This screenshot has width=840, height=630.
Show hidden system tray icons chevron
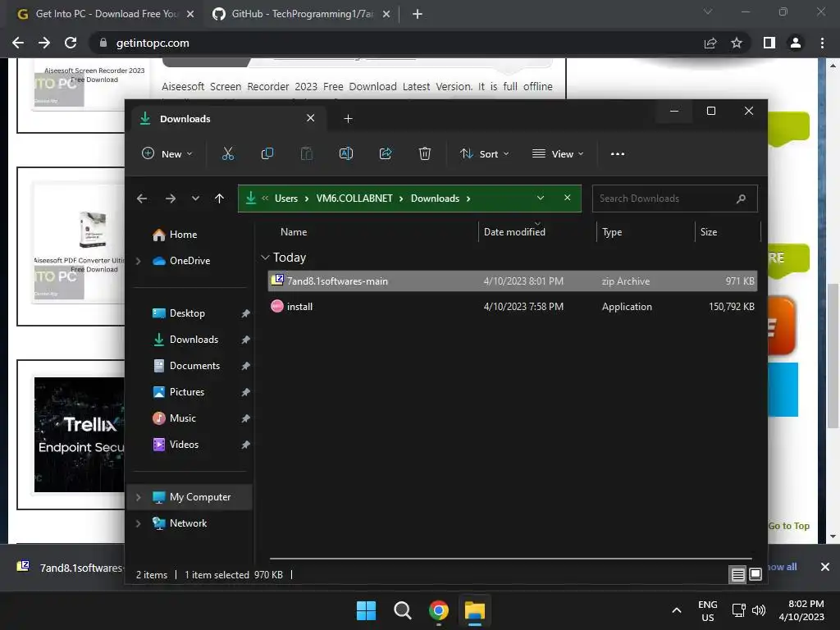click(x=677, y=610)
